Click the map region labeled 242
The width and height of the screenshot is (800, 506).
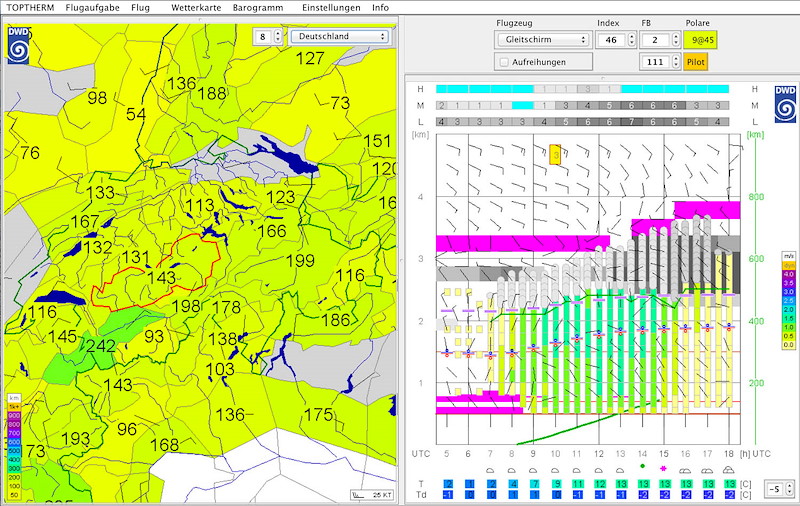click(101, 346)
